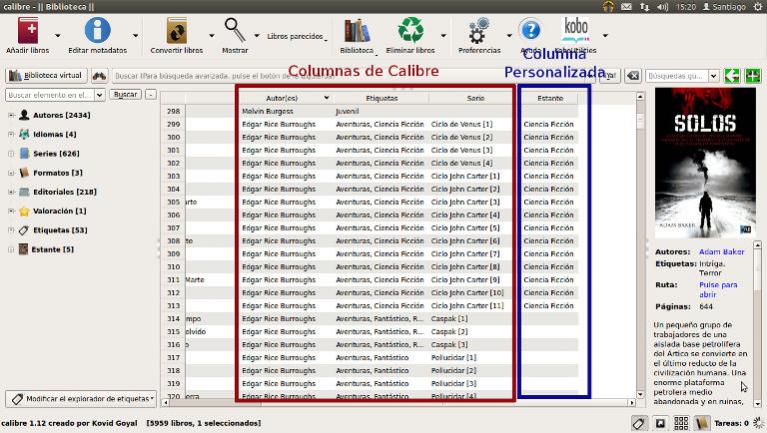Viewport: 767px width, 433px height.
Task: Open Añadir libros dropdown arrow
Action: (57, 35)
